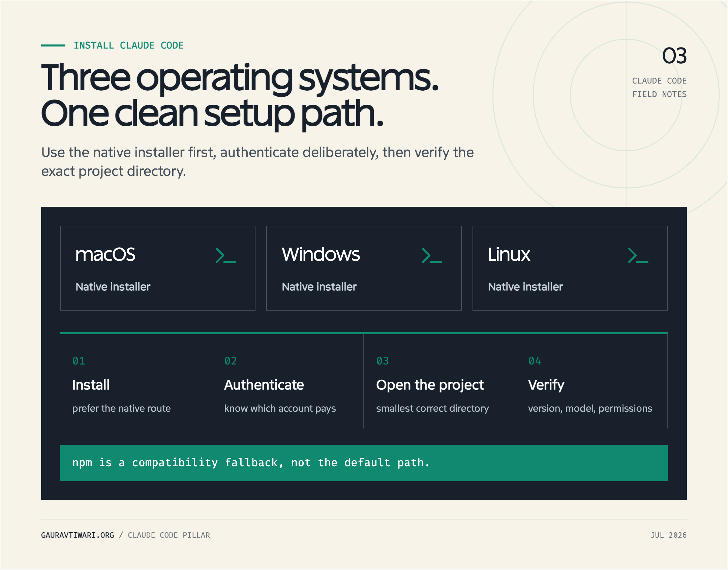Click the large 03 page number
This screenshot has height=570, width=728.
pyautogui.click(x=674, y=56)
